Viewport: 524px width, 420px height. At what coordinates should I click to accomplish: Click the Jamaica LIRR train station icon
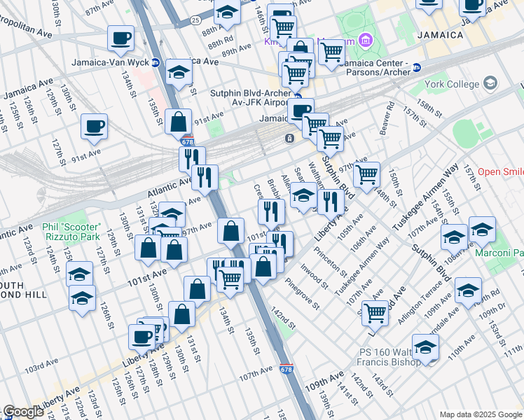coord(289,138)
